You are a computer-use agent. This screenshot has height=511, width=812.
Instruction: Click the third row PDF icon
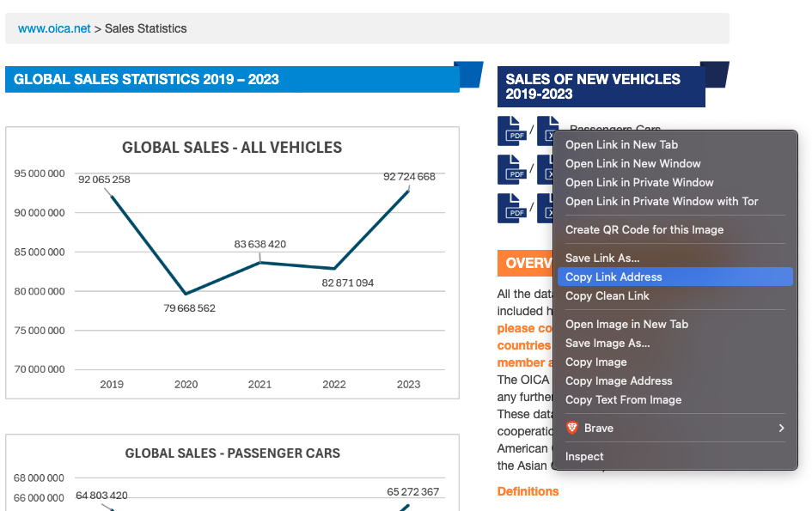pos(511,208)
